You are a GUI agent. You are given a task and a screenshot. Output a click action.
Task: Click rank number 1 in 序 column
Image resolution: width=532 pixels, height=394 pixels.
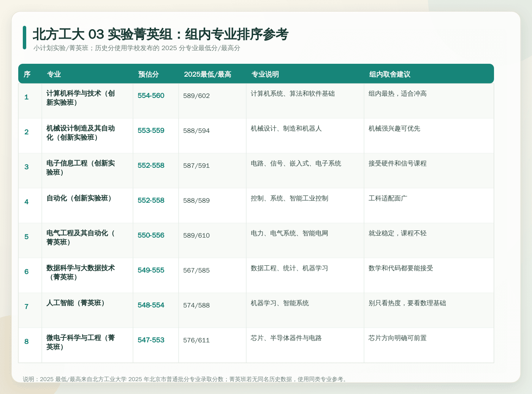tap(27, 97)
